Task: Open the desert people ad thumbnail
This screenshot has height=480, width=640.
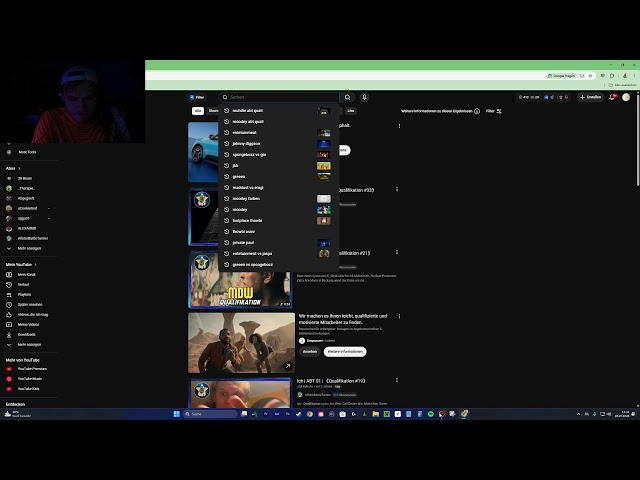Action: pos(241,343)
